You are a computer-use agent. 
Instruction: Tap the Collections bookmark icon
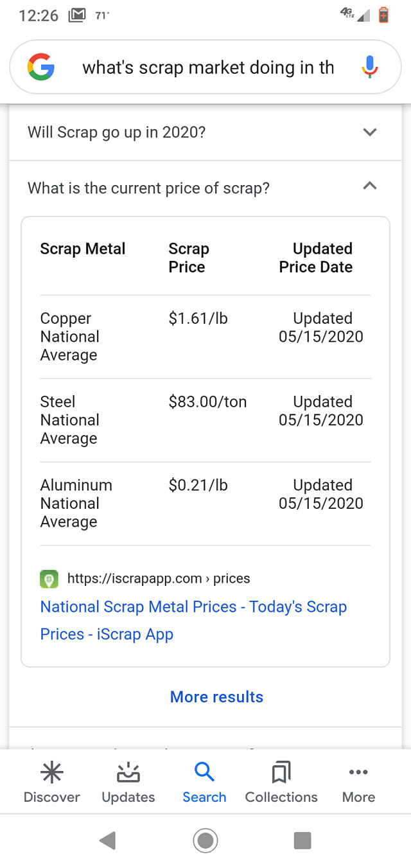(281, 772)
